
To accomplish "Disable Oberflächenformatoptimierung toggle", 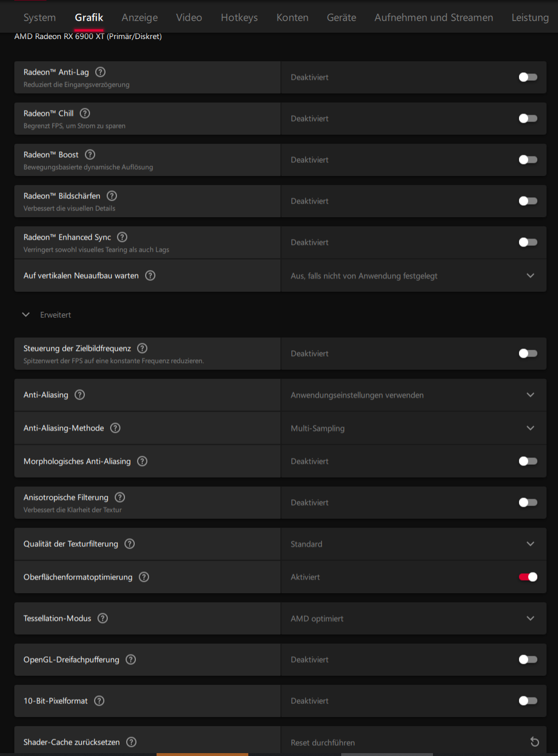I will pyautogui.click(x=528, y=577).
